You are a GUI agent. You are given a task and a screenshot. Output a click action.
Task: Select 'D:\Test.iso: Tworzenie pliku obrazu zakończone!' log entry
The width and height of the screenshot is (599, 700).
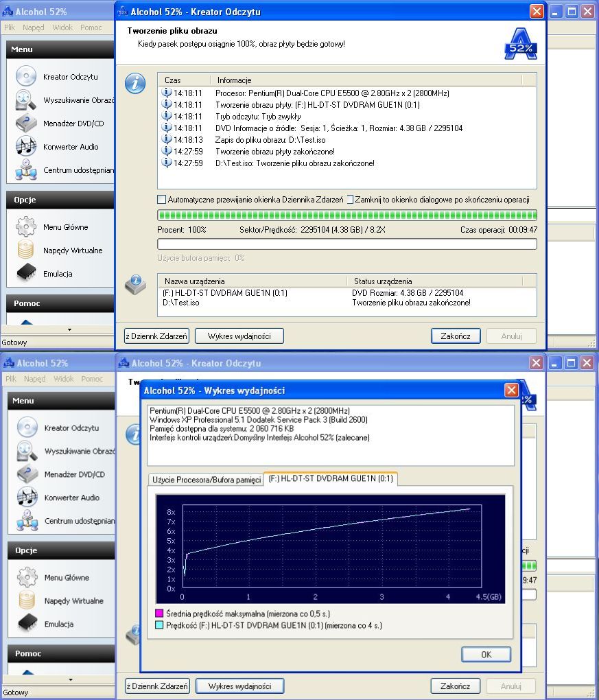point(295,163)
